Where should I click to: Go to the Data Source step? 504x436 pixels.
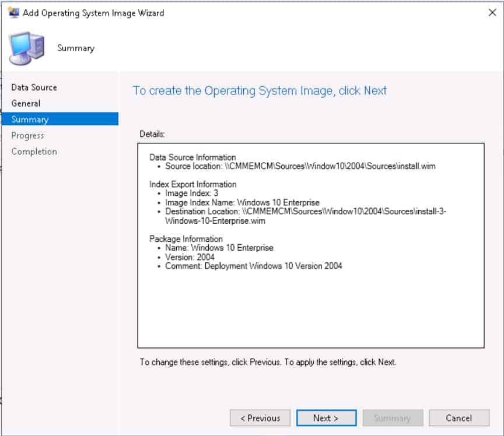[x=34, y=87]
